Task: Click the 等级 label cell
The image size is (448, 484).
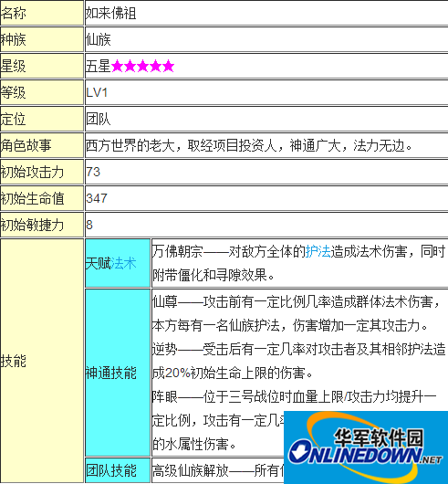Action: pos(42,92)
